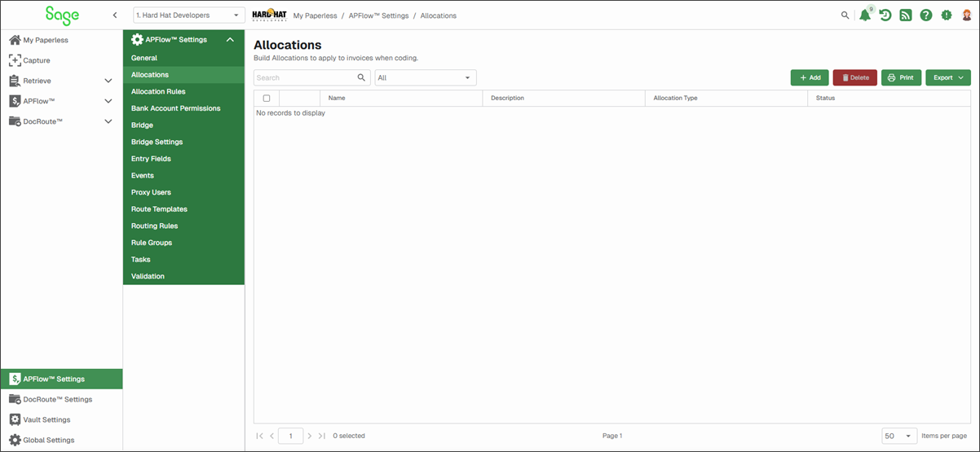Click the global search magnifier icon

(x=845, y=15)
